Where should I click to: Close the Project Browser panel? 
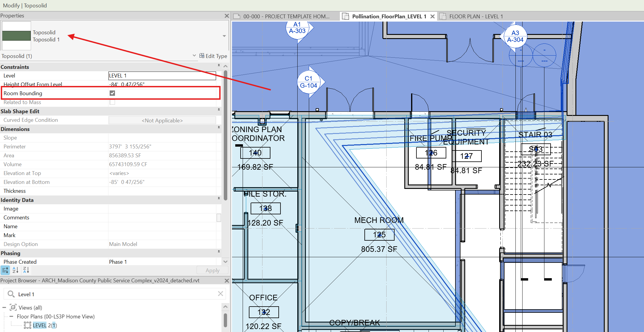pyautogui.click(x=227, y=281)
